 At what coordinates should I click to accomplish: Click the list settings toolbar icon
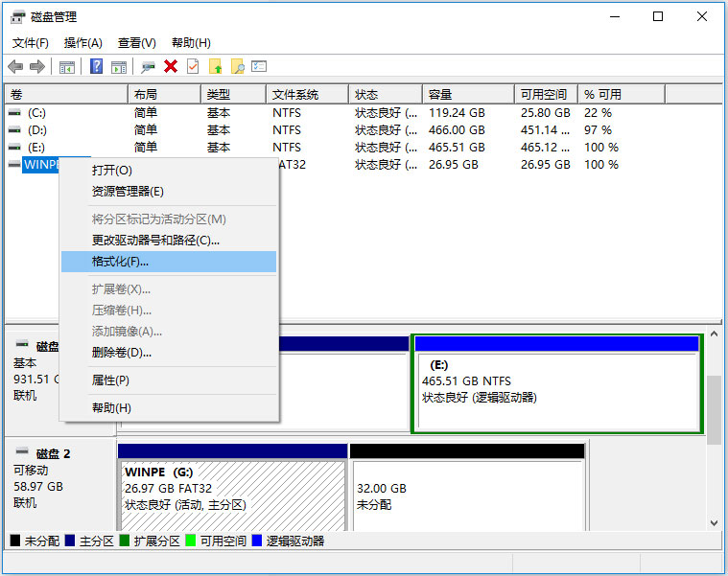(259, 66)
